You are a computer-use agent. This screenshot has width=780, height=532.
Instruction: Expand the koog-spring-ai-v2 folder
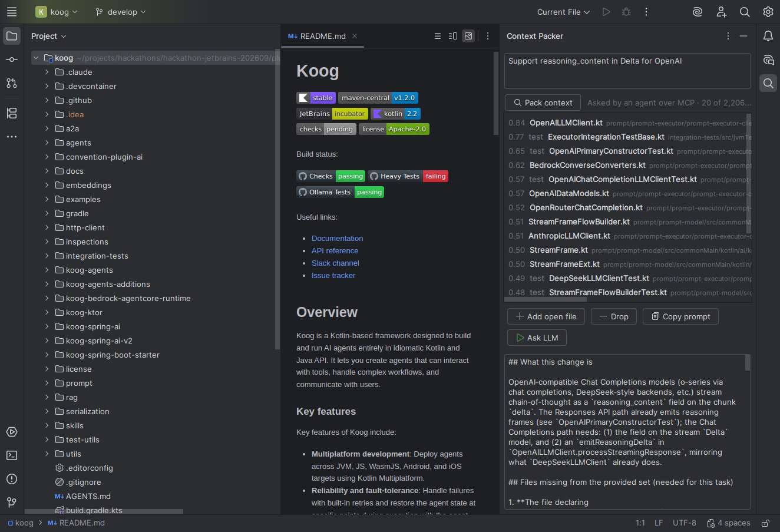(47, 341)
